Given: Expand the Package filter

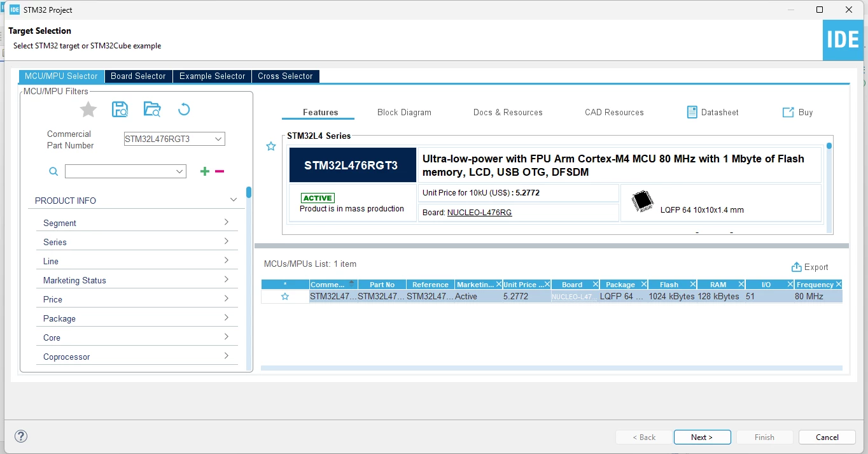Looking at the screenshot, I should pyautogui.click(x=227, y=318).
